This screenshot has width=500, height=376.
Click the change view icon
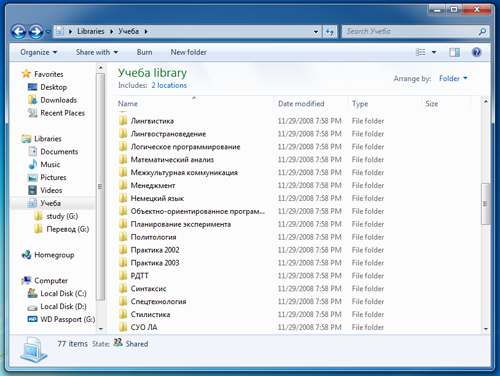pos(420,52)
